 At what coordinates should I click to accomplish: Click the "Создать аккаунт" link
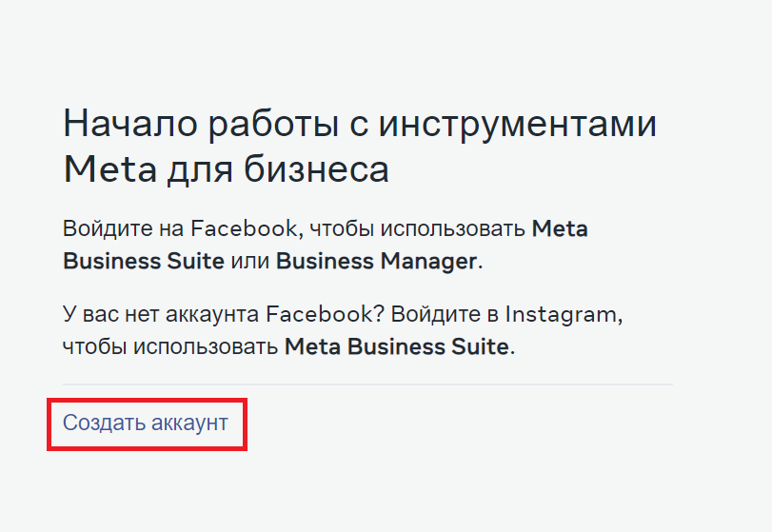[146, 423]
